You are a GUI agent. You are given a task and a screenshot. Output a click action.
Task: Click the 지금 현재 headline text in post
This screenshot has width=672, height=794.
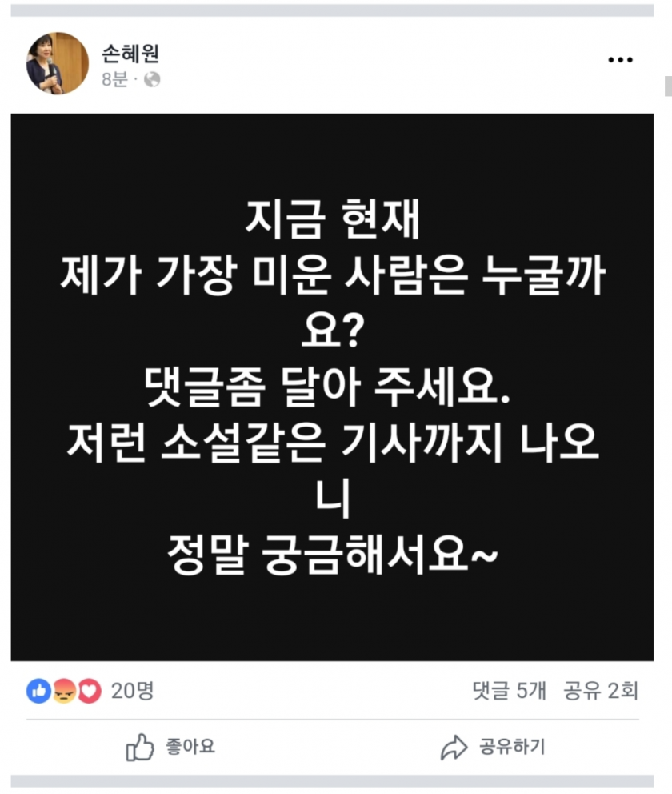click(x=333, y=219)
